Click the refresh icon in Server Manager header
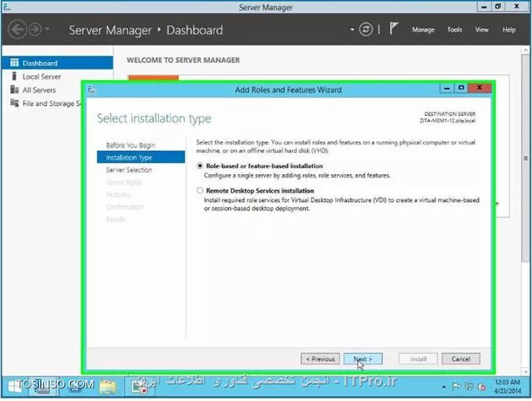Screen dimensions: 532x401 pos(366,30)
